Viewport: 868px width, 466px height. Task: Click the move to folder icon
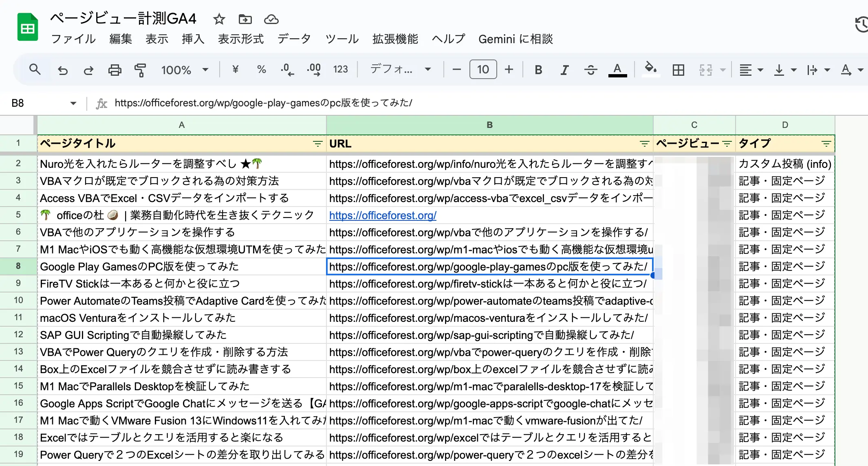click(245, 19)
